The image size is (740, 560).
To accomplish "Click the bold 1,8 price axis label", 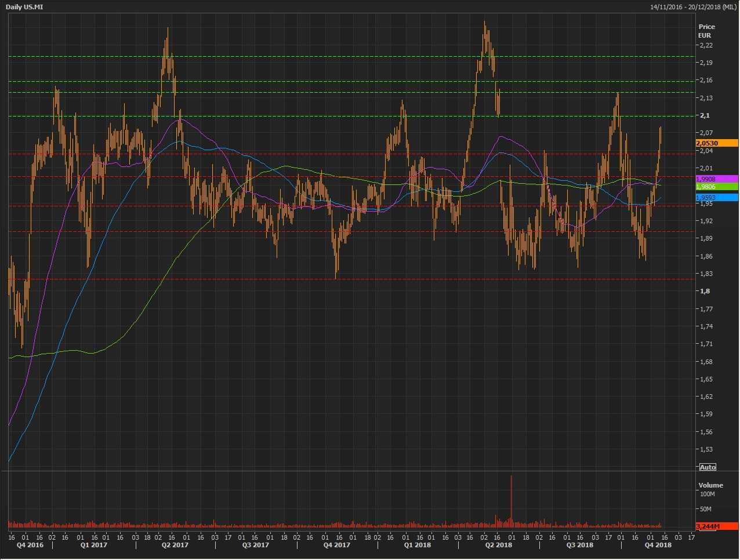I will tap(705, 291).
